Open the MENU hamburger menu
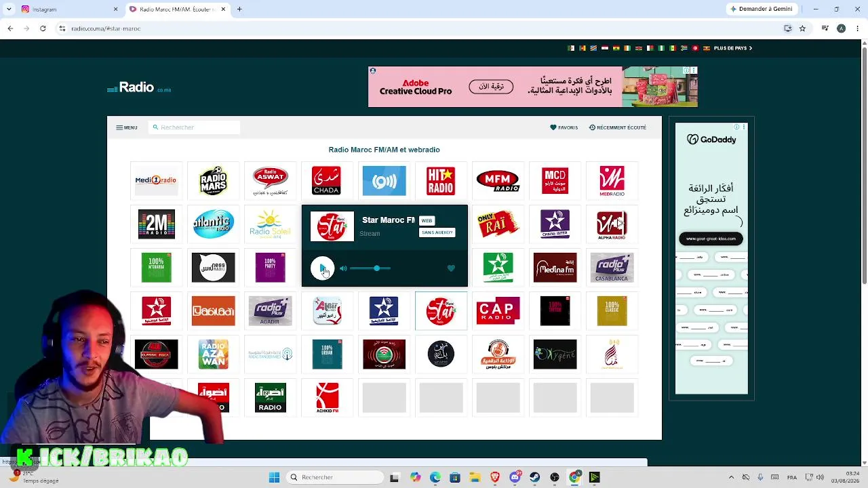This screenshot has width=868, height=488. tap(127, 127)
